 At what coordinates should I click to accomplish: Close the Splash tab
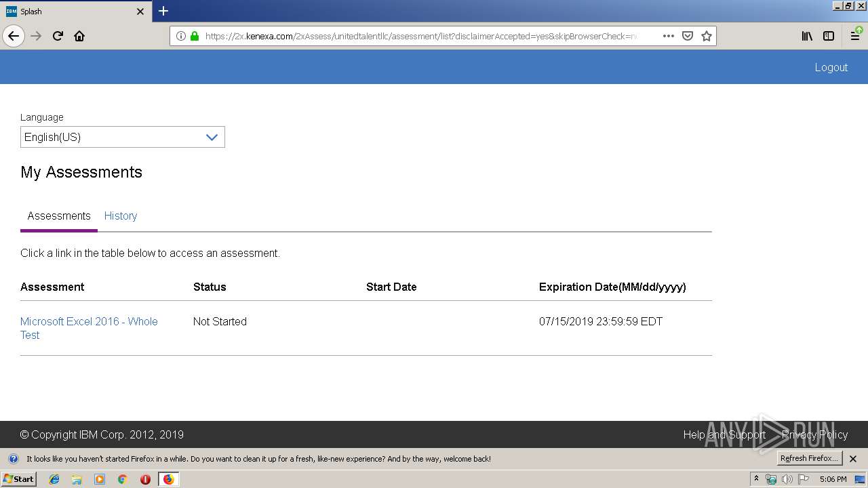[140, 12]
